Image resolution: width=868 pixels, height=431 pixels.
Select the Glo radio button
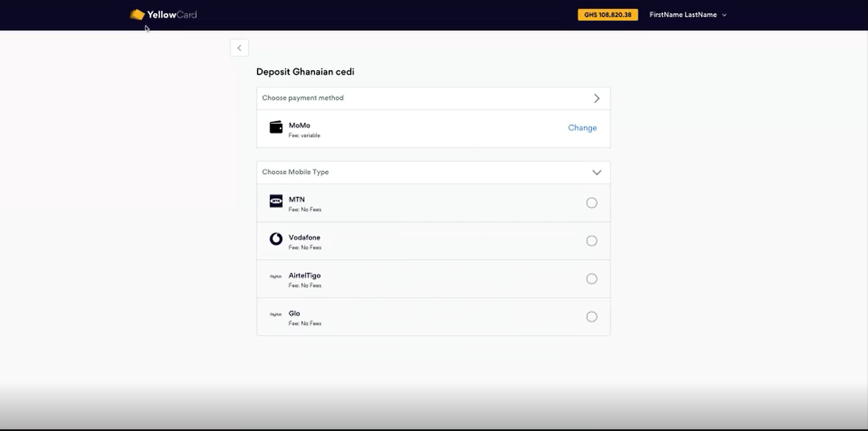click(592, 317)
